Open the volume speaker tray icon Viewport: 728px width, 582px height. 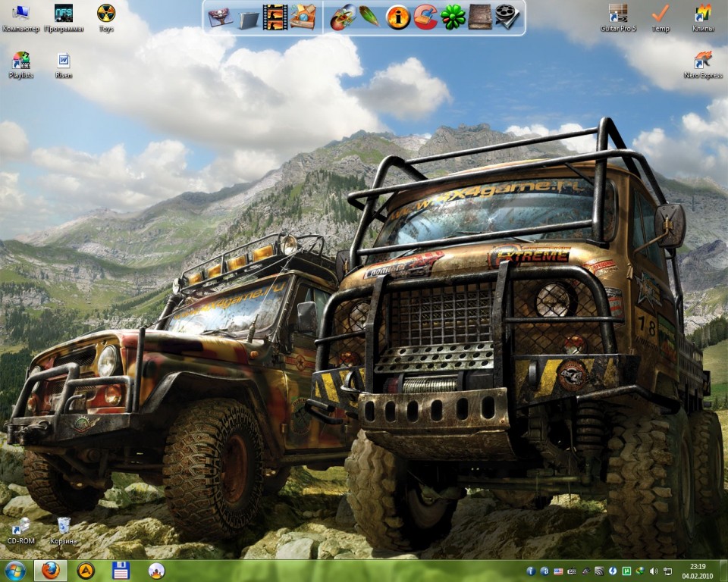[x=654, y=571]
